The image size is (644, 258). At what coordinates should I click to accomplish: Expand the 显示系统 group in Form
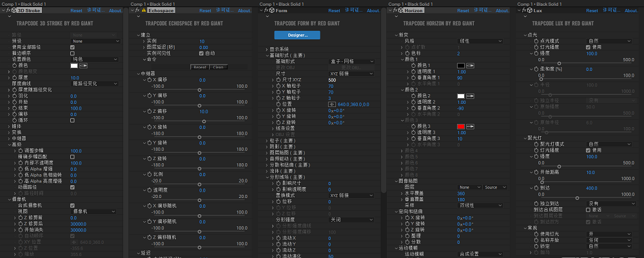point(266,49)
